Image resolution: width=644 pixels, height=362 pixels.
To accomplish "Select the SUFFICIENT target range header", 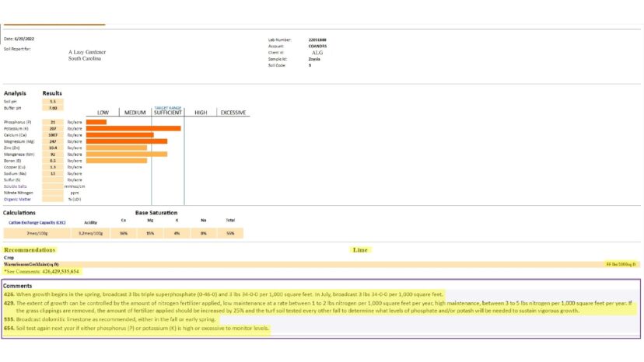I will click(167, 113).
